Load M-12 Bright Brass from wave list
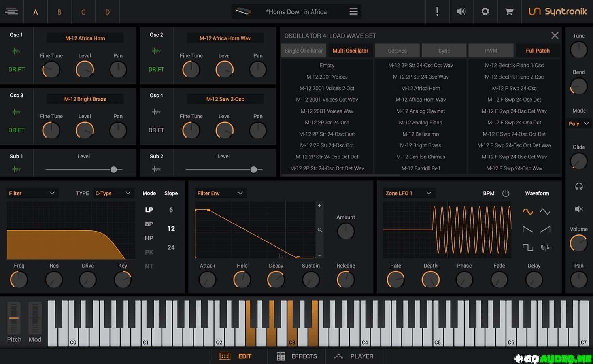593x364 pixels. [x=421, y=145]
